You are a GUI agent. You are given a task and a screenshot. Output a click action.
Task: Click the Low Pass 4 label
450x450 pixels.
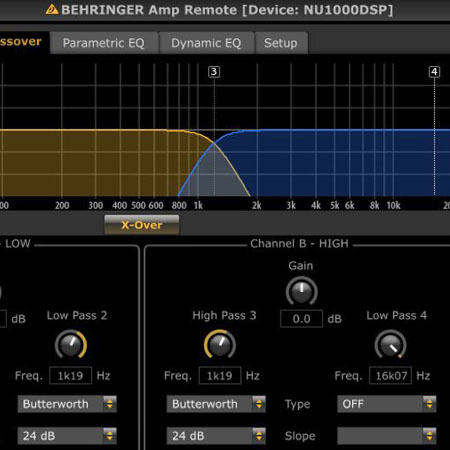tap(397, 315)
